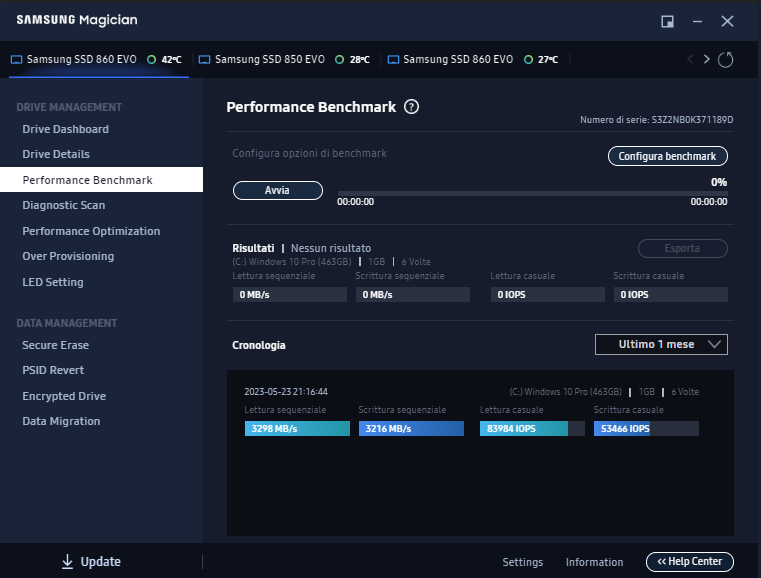Open PSID Revert page

[x=53, y=370]
